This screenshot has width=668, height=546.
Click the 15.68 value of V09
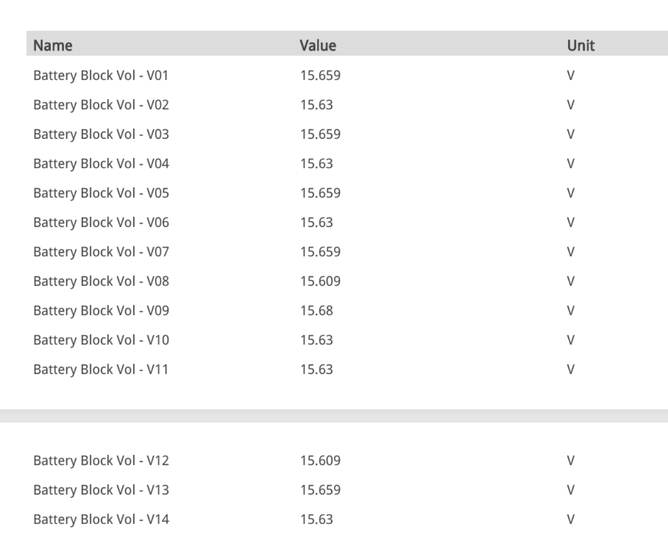(x=317, y=311)
